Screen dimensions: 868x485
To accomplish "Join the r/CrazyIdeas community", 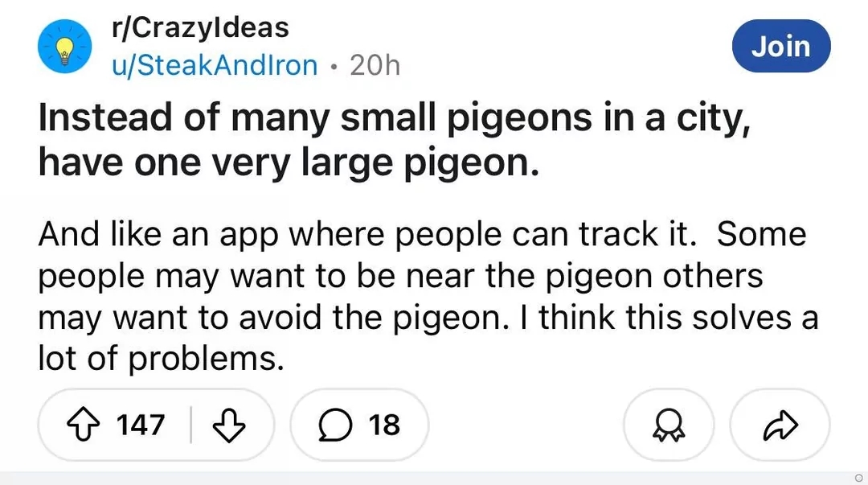I will 781,46.
